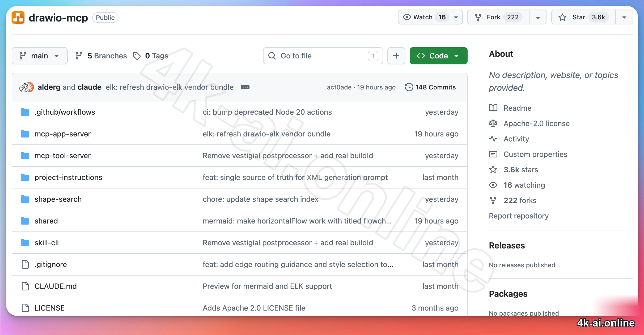
Task: Click the stars star icon in About
Action: coord(493,170)
